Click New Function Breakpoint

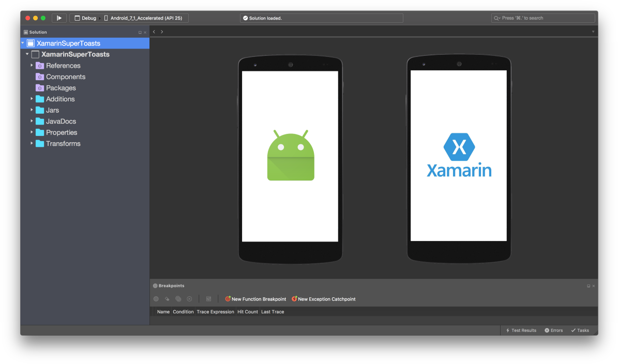255,299
